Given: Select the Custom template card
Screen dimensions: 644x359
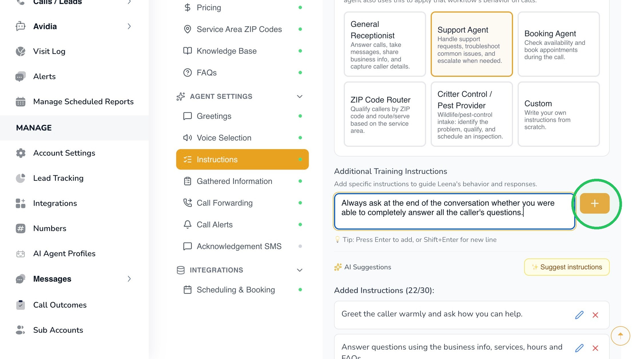Looking at the screenshot, I should tap(558, 114).
